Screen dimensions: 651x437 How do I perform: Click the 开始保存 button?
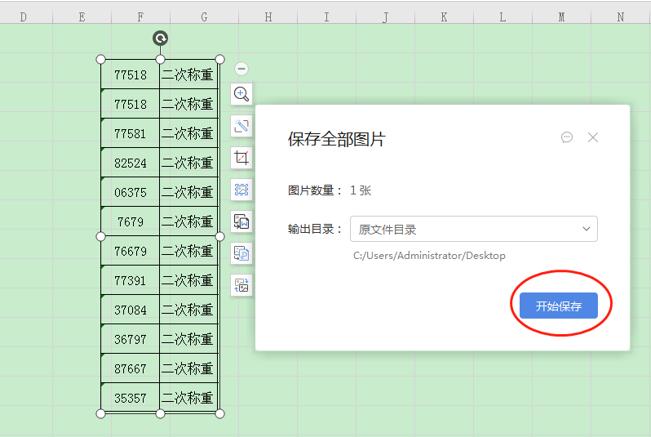tap(558, 306)
